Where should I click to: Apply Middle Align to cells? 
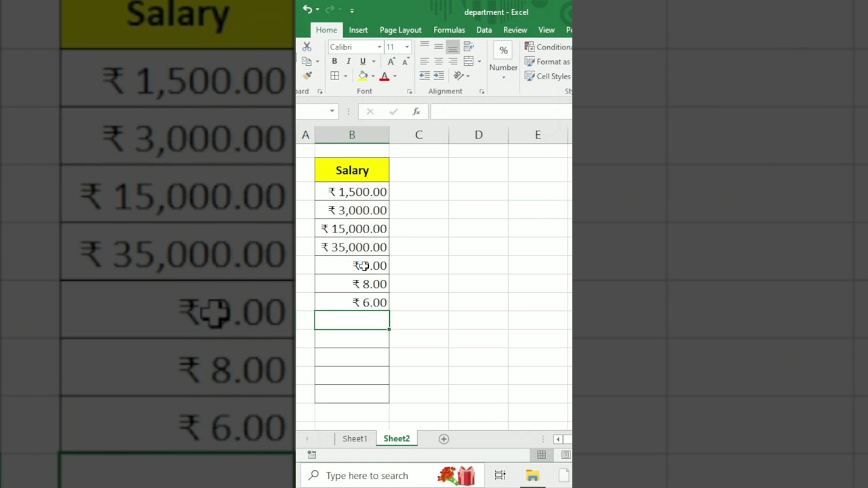click(x=439, y=46)
